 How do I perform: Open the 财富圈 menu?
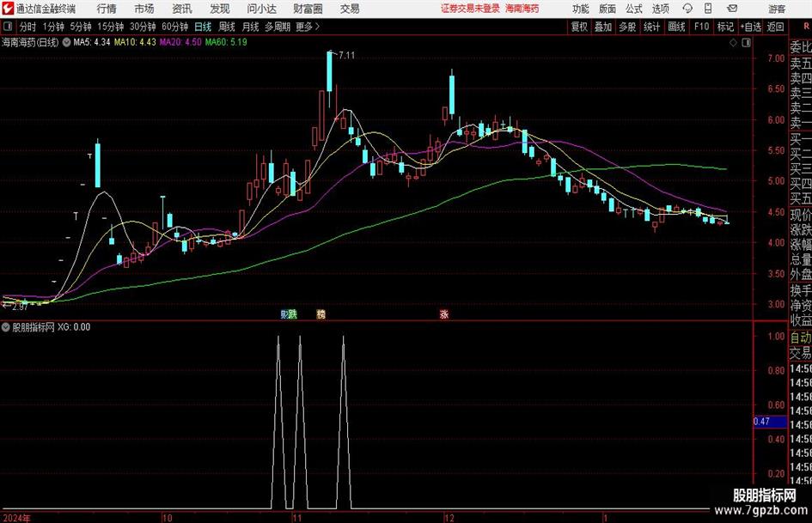[x=308, y=9]
